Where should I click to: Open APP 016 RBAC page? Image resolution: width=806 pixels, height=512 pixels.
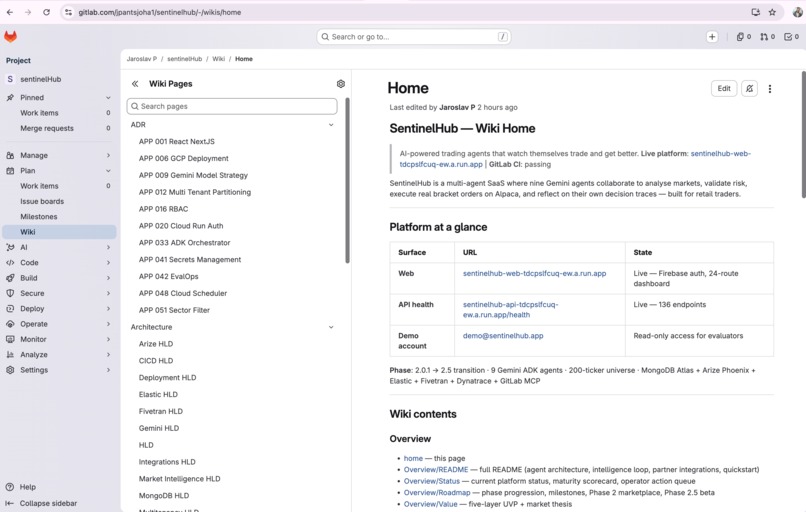(x=163, y=209)
